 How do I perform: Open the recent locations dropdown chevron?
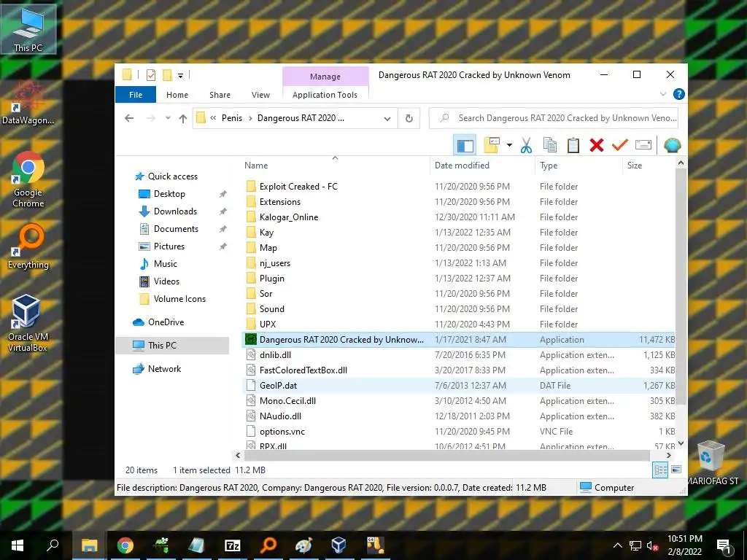(168, 118)
